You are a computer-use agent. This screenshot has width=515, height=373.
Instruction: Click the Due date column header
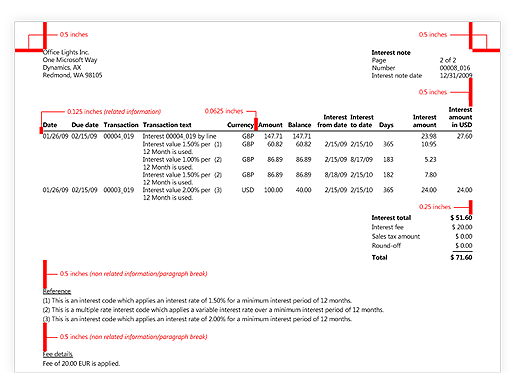point(85,125)
